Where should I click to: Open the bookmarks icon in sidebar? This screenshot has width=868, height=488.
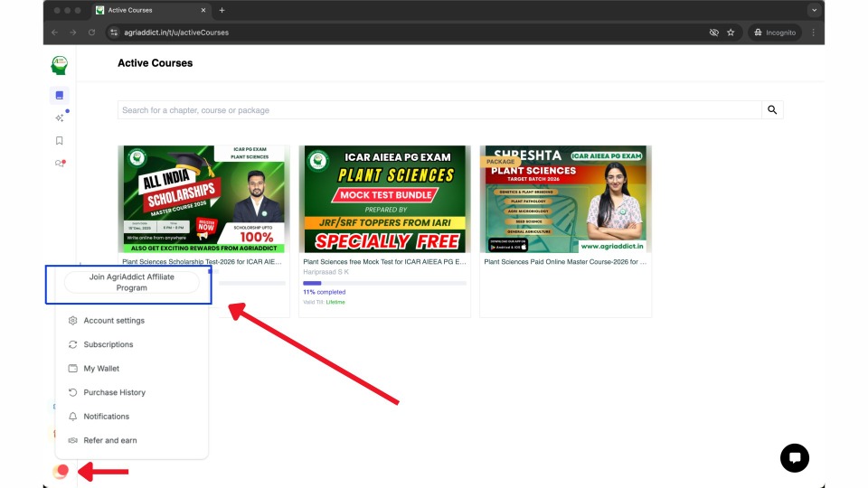(x=60, y=141)
